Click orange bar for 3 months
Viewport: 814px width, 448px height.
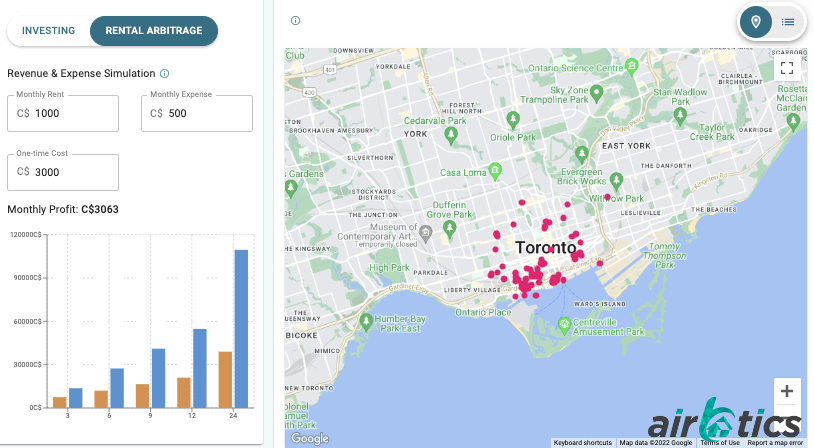tap(60, 402)
